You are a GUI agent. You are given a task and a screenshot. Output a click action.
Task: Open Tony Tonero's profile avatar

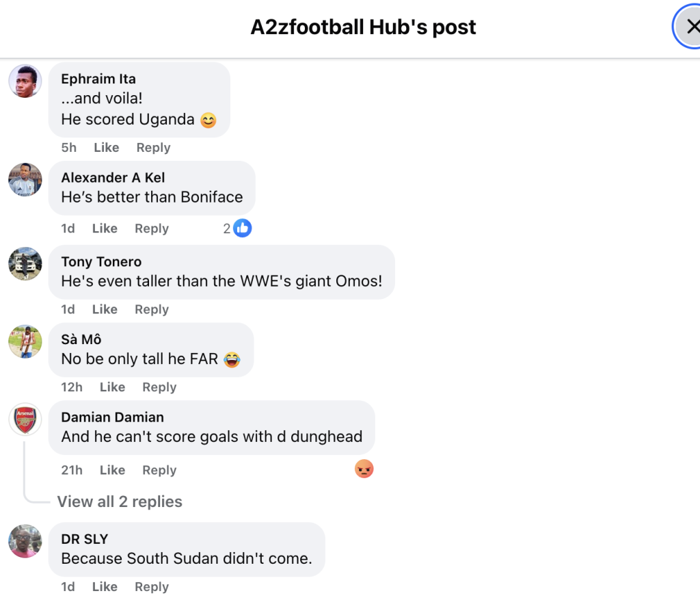[25, 264]
